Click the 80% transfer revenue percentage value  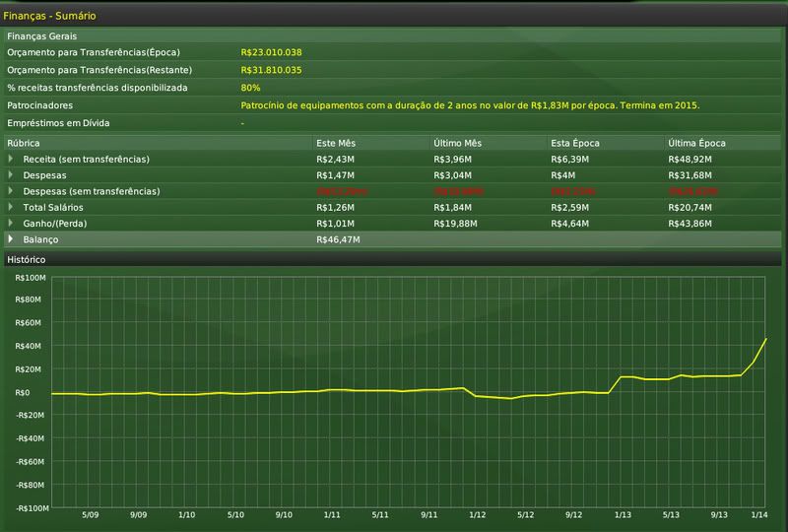pyautogui.click(x=250, y=87)
